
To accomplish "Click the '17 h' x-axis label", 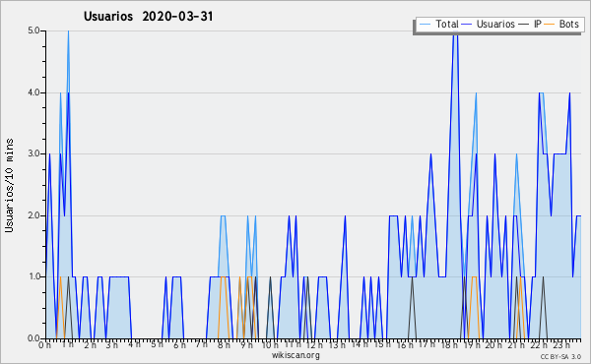I will [x=427, y=344].
